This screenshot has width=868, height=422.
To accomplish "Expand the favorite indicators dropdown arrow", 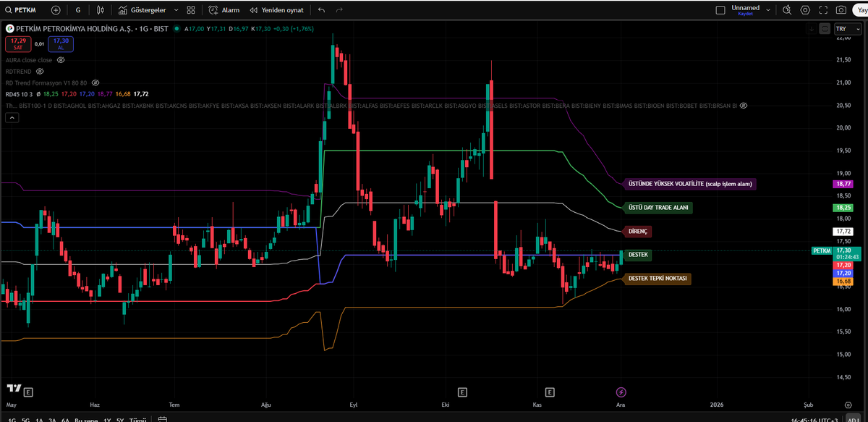I will point(176,10).
